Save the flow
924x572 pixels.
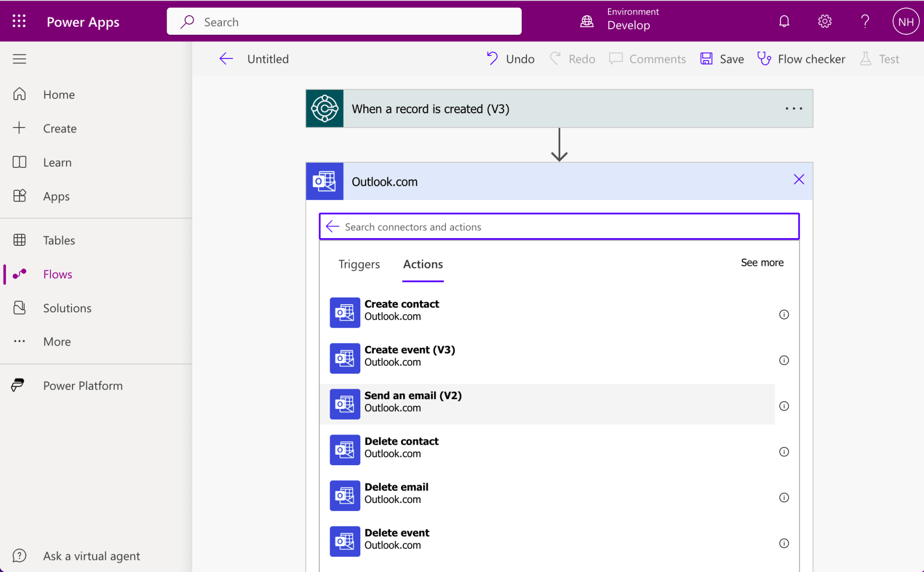click(x=722, y=59)
